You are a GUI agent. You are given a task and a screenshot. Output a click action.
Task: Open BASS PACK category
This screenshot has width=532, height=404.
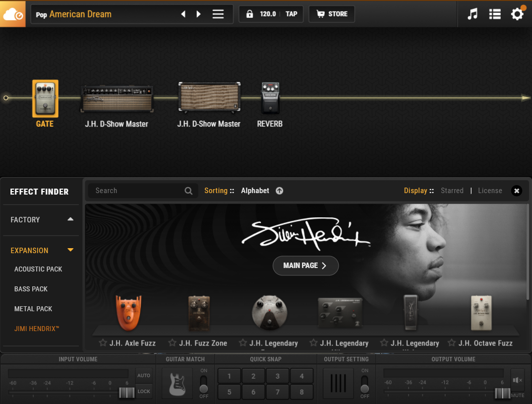[x=31, y=289]
